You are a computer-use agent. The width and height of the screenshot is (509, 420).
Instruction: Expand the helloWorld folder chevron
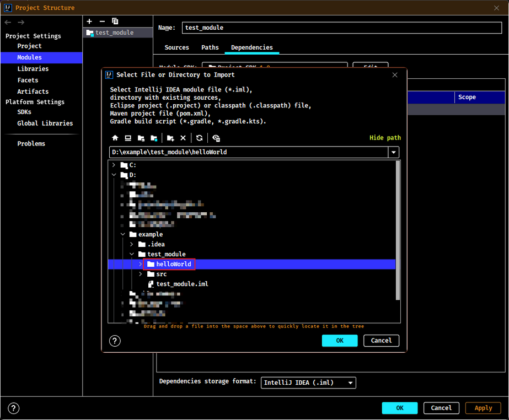[140, 264]
